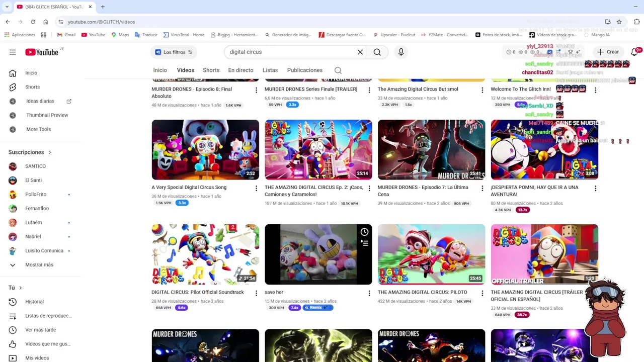Switch to the Publicaciones tab
Screen dimensions: 644x362
(x=305, y=70)
